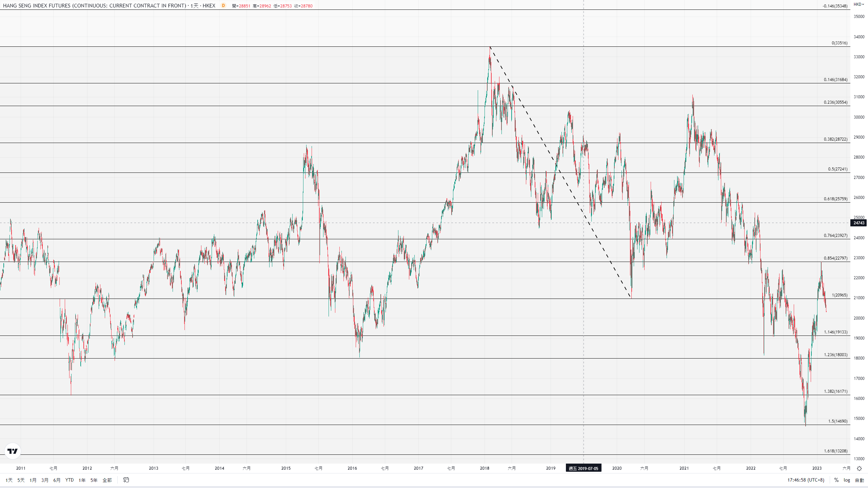Select the YTD time range
868x488 pixels.
69,480
